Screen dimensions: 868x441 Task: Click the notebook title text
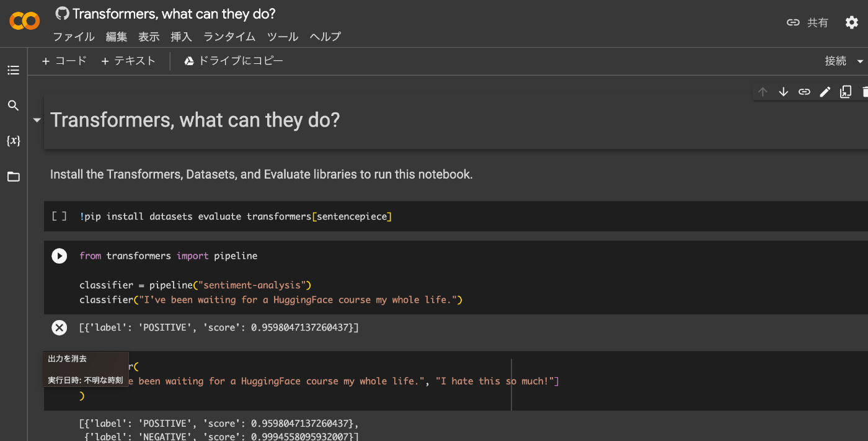(x=174, y=13)
